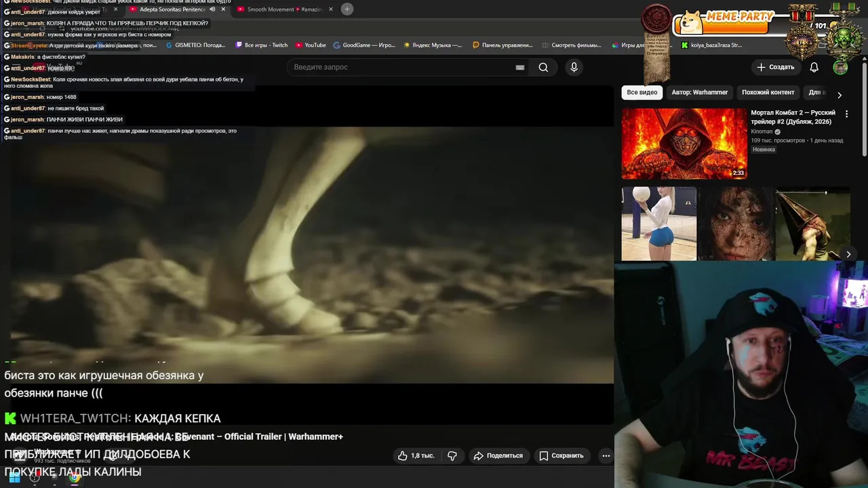The width and height of the screenshot is (868, 488).
Task: Select the Все видео filter chip
Action: coord(642,92)
